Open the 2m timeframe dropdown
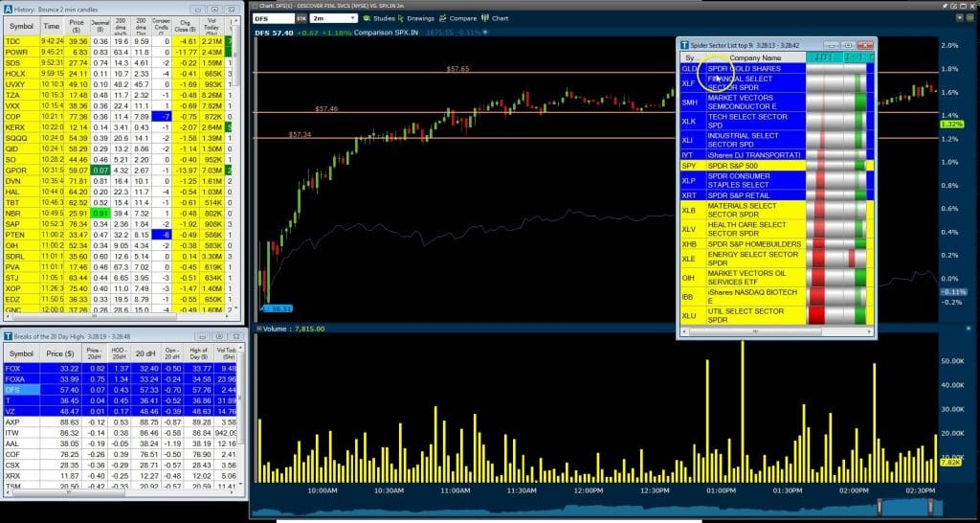 tap(334, 19)
